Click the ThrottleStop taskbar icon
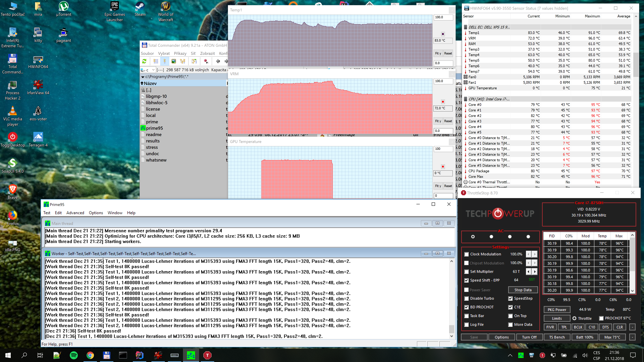Image resolution: width=644 pixels, height=362 pixels. 207,355
